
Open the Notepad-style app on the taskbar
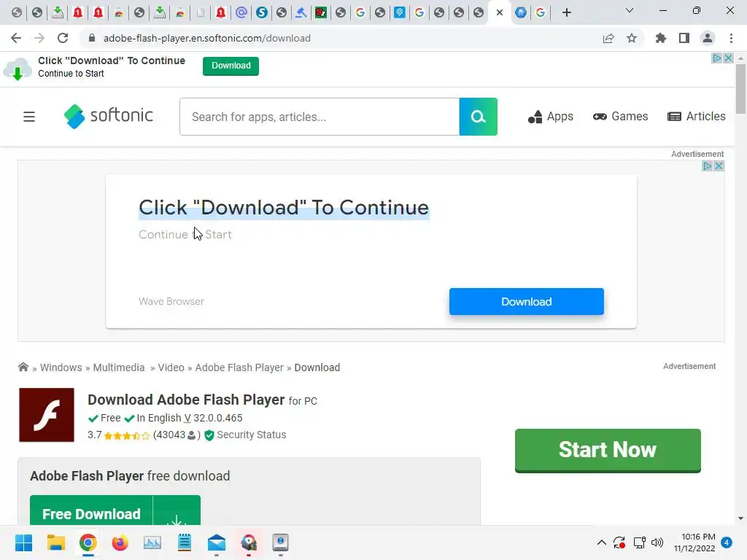185,542
